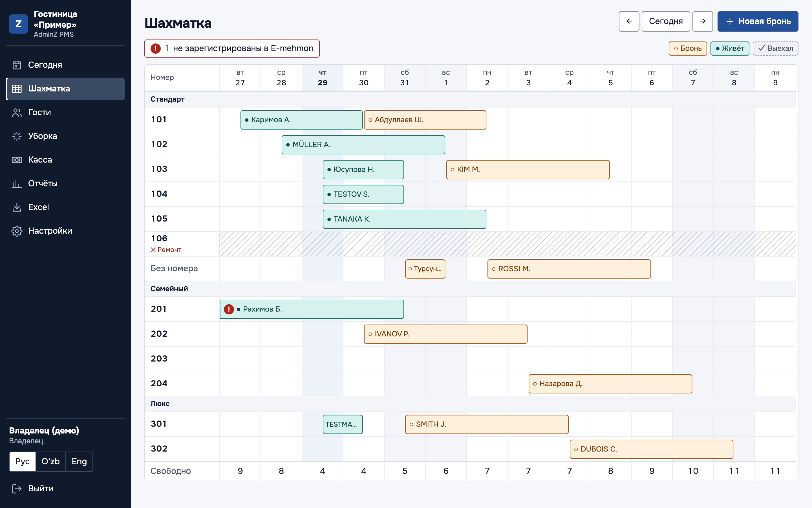812x508 pixels.
Task: Open the Настройки menu item
Action: click(65, 231)
